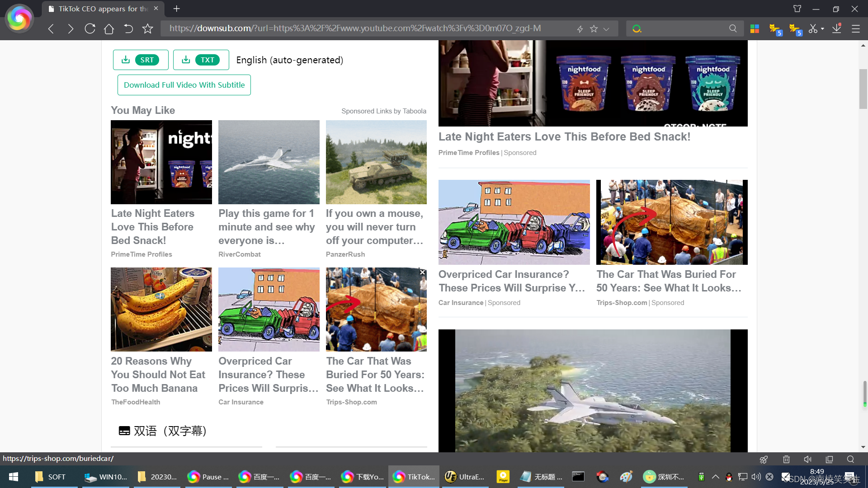This screenshot has height=488, width=868.
Task: Download the SRT subtitle file
Action: tap(141, 60)
